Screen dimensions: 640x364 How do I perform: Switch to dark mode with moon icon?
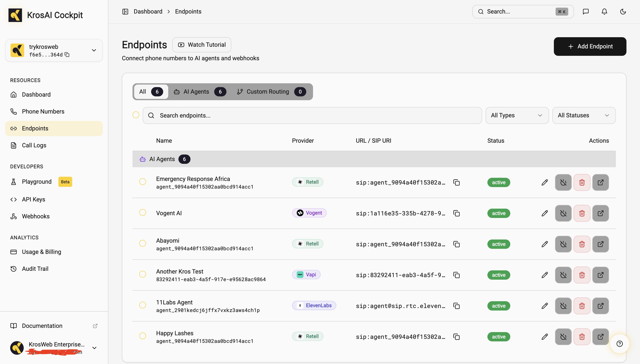pyautogui.click(x=623, y=11)
